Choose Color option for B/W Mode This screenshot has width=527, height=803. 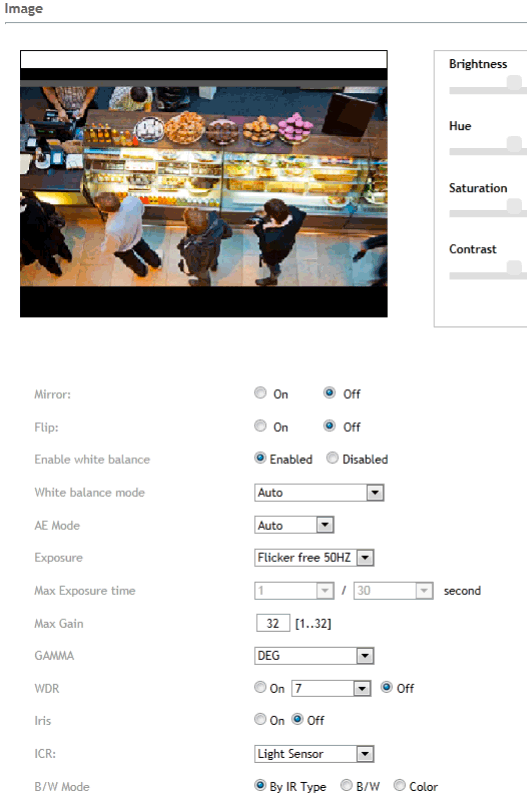point(399,785)
